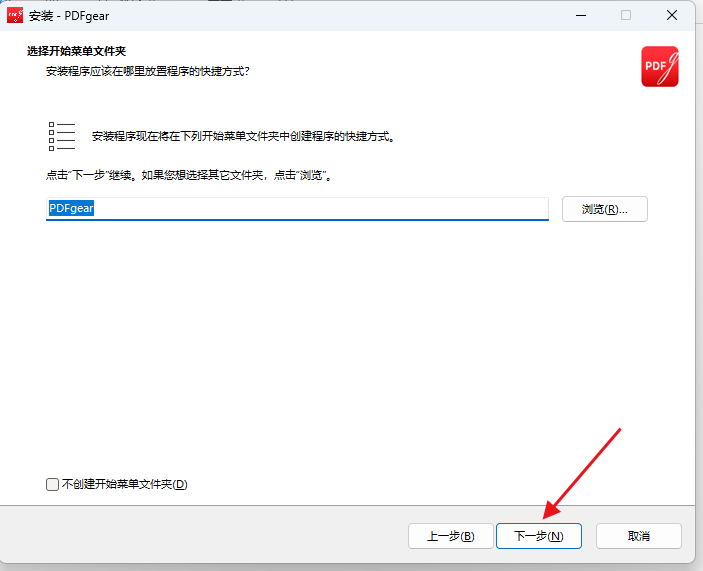Go back with the 上一步(B) button
Screen dimensions: 703x571
[451, 536]
